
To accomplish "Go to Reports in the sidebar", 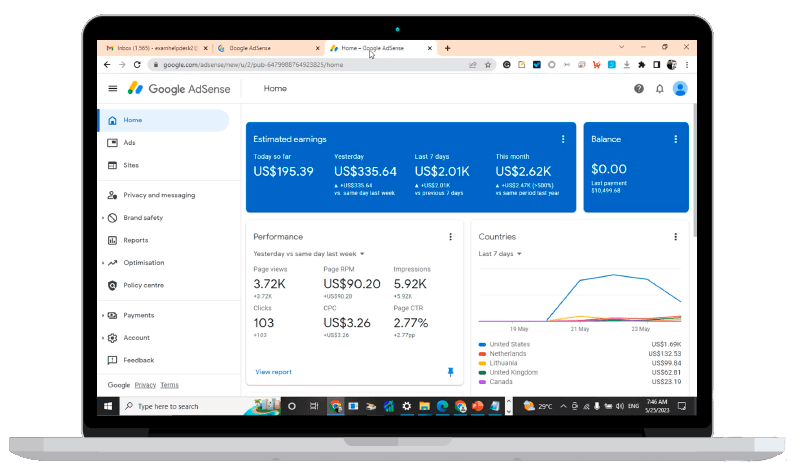I will point(135,240).
